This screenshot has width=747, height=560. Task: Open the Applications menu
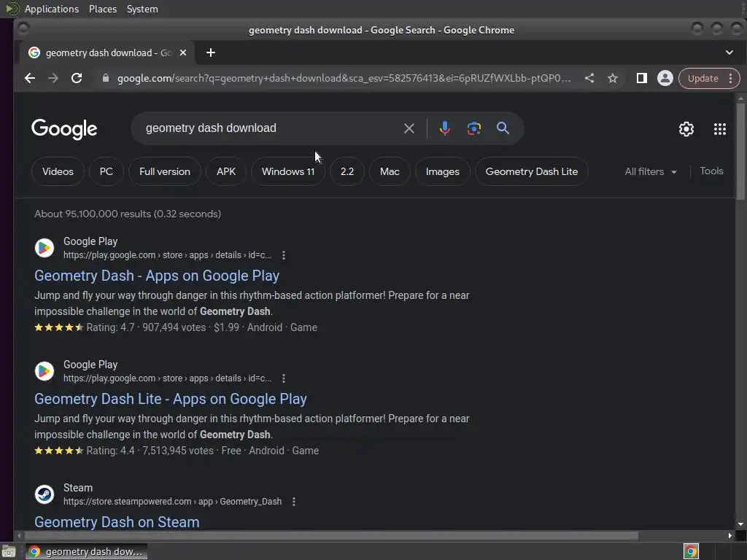(52, 9)
